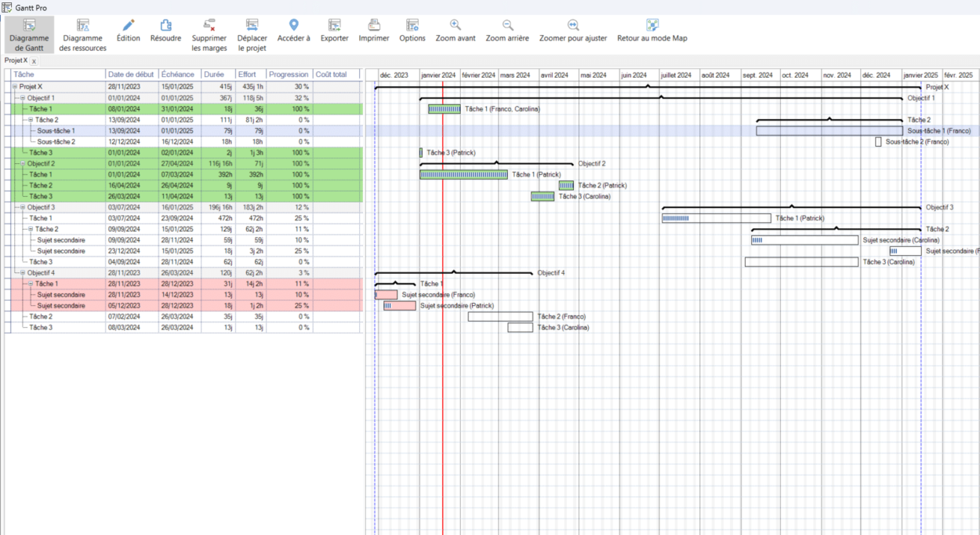The width and height of the screenshot is (980, 535).
Task: Click Zoomer pour ajuster icon
Action: [x=573, y=25]
